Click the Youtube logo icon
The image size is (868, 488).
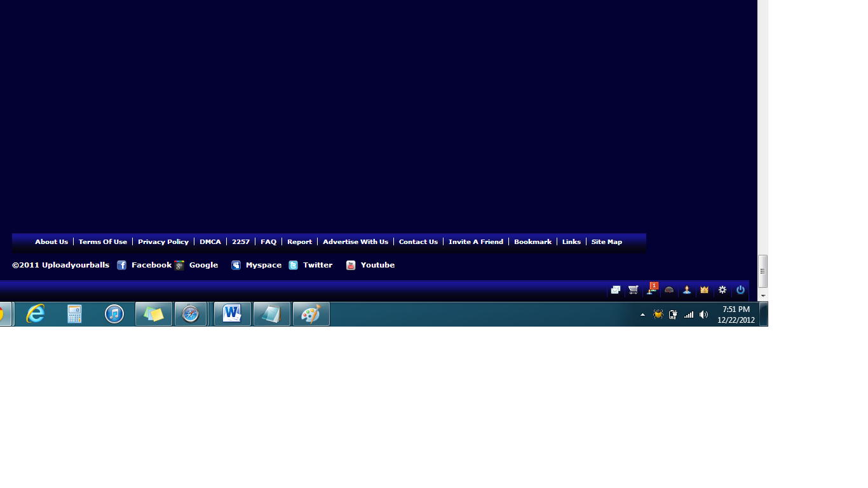[351, 265]
